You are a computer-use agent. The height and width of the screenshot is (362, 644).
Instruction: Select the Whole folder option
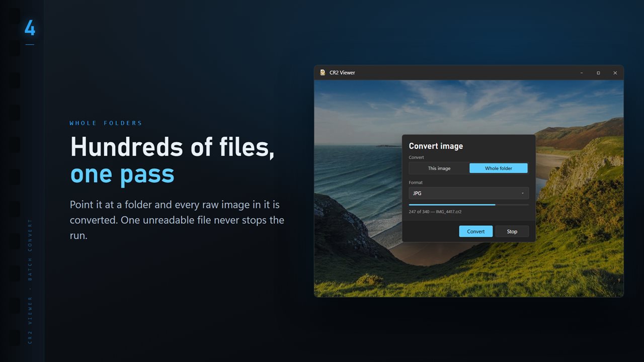coord(499,168)
